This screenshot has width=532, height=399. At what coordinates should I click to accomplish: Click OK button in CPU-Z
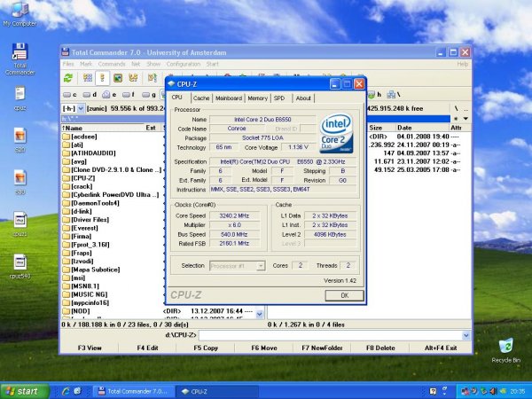click(344, 295)
